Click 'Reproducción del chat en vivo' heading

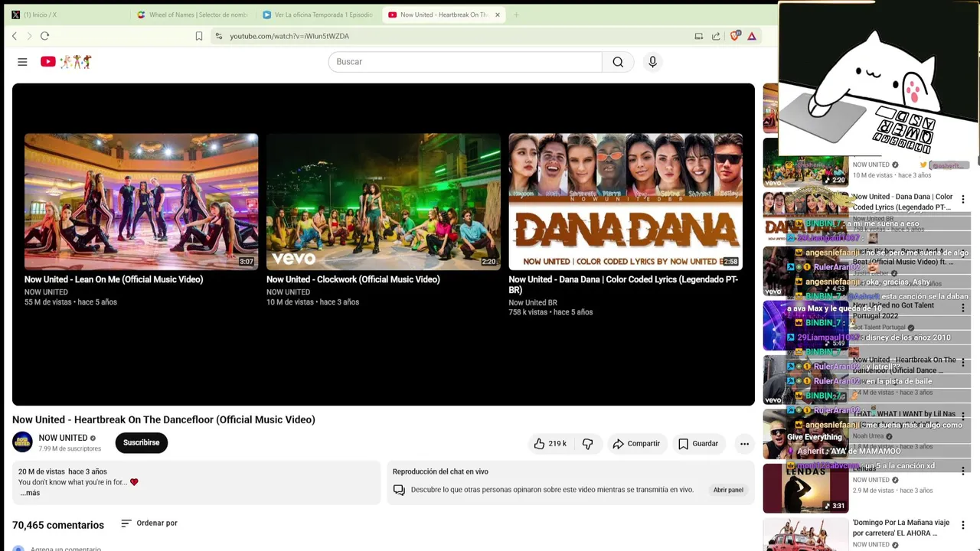click(440, 471)
